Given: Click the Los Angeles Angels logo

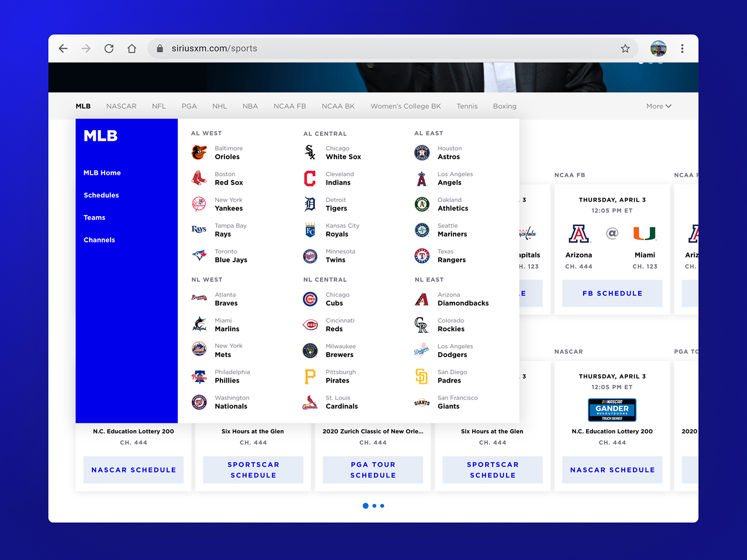Looking at the screenshot, I should pyautogui.click(x=422, y=178).
